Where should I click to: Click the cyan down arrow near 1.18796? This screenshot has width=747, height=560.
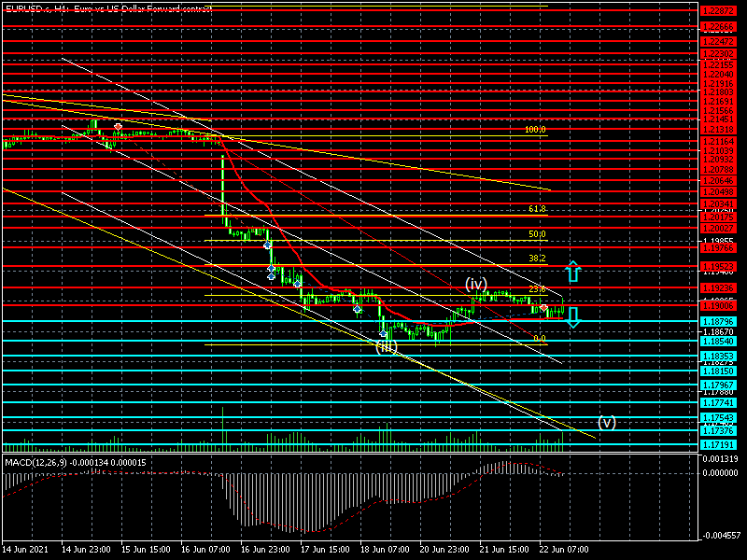573,317
